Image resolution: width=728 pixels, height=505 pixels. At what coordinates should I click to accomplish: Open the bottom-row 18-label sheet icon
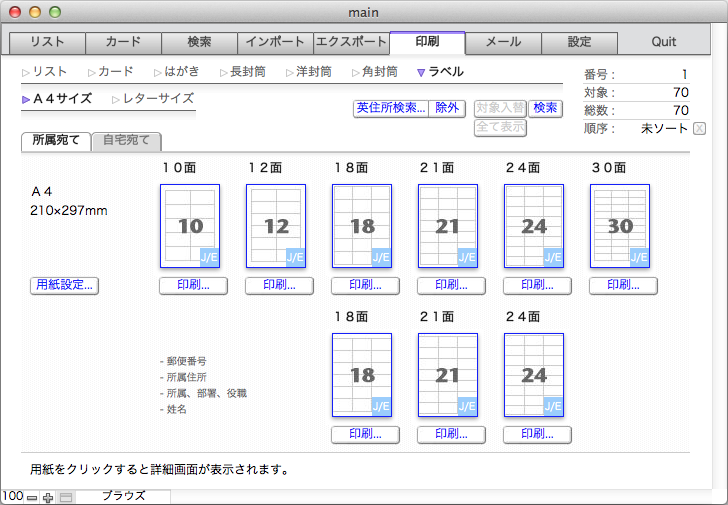pos(362,375)
